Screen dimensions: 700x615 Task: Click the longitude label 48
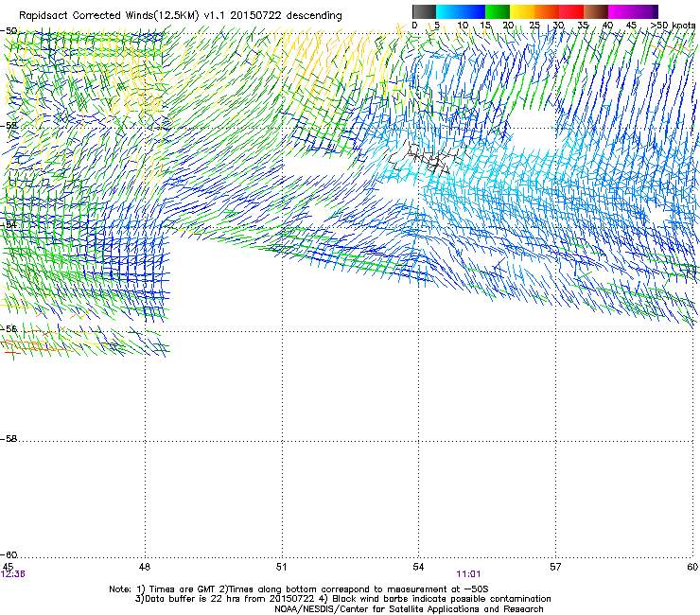[x=145, y=567]
